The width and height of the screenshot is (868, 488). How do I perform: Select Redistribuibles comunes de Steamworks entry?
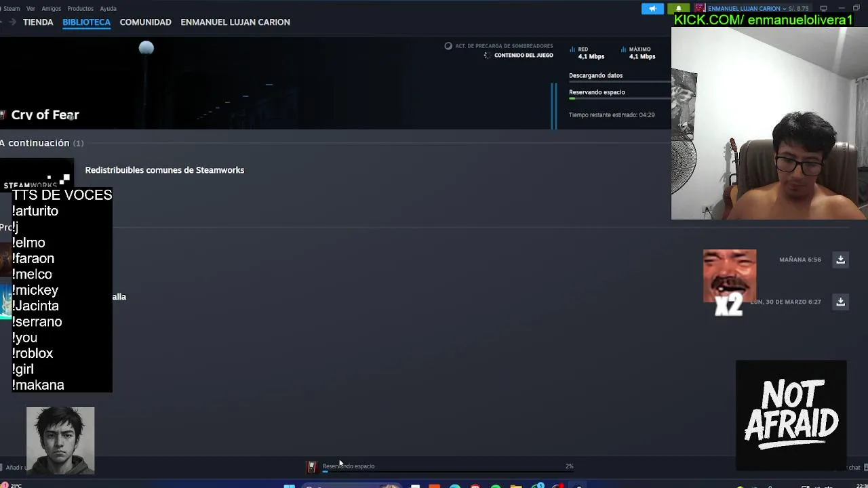point(165,170)
